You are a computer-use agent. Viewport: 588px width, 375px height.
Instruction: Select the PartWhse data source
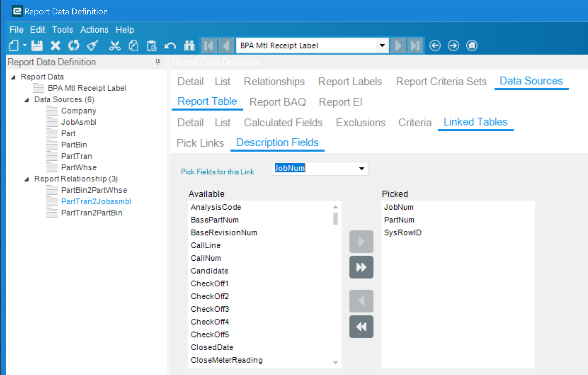coord(79,167)
